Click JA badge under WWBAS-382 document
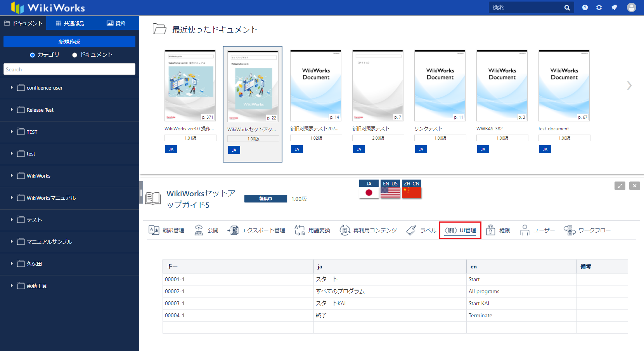This screenshot has height=351, width=644. [483, 149]
